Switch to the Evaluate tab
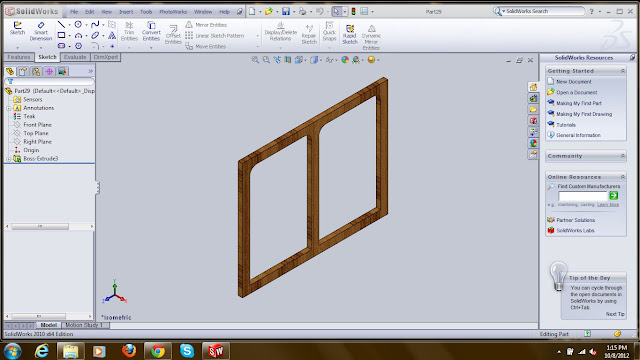 75,57
